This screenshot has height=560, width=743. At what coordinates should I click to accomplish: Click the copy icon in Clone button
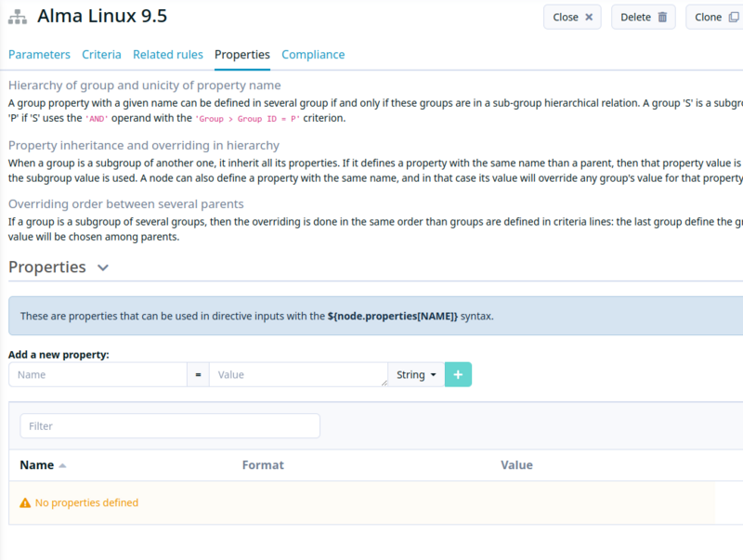734,17
